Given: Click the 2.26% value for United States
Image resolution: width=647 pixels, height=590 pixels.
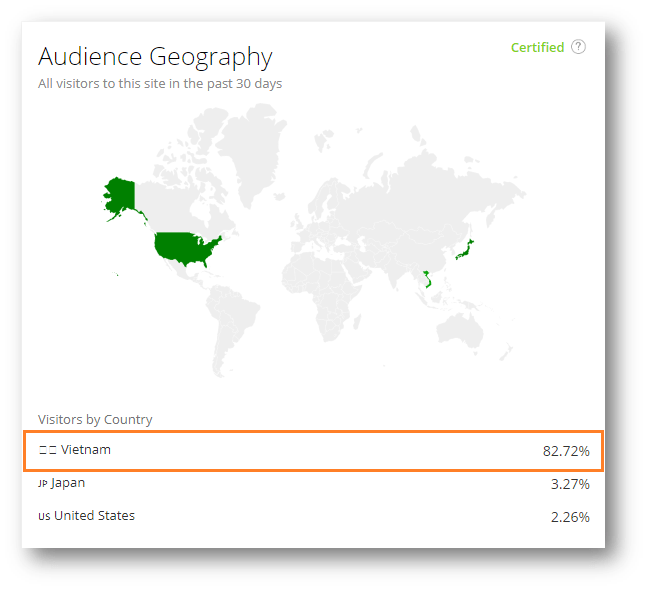Looking at the screenshot, I should [x=570, y=517].
